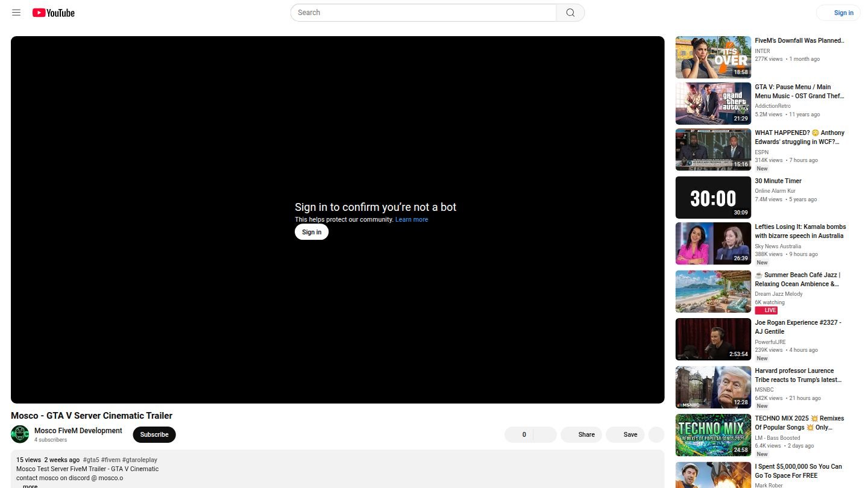The height and width of the screenshot is (488, 868).
Task: Dislike the video
Action: [x=545, y=434]
